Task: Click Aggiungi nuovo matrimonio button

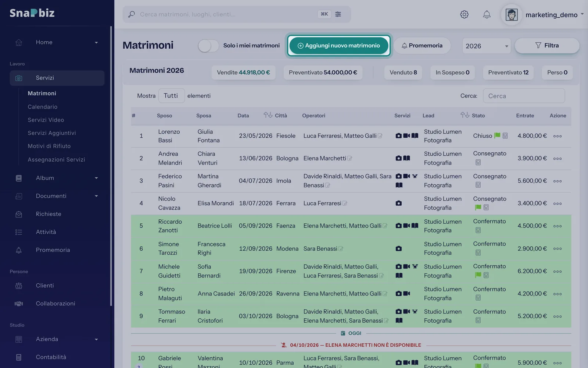Action: point(338,46)
